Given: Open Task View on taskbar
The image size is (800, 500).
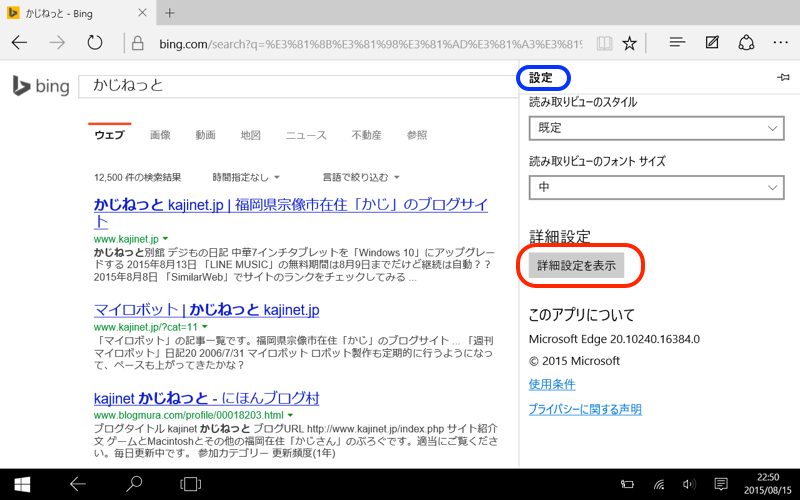Looking at the screenshot, I should tap(189, 484).
